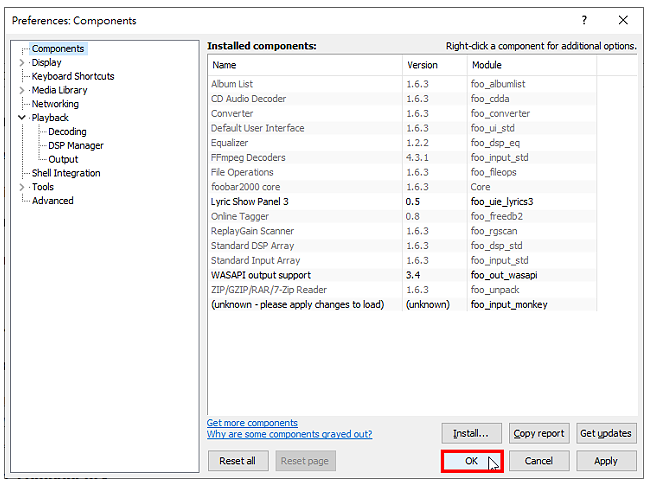Click the help question mark icon
This screenshot has width=648, height=483.
point(584,20)
